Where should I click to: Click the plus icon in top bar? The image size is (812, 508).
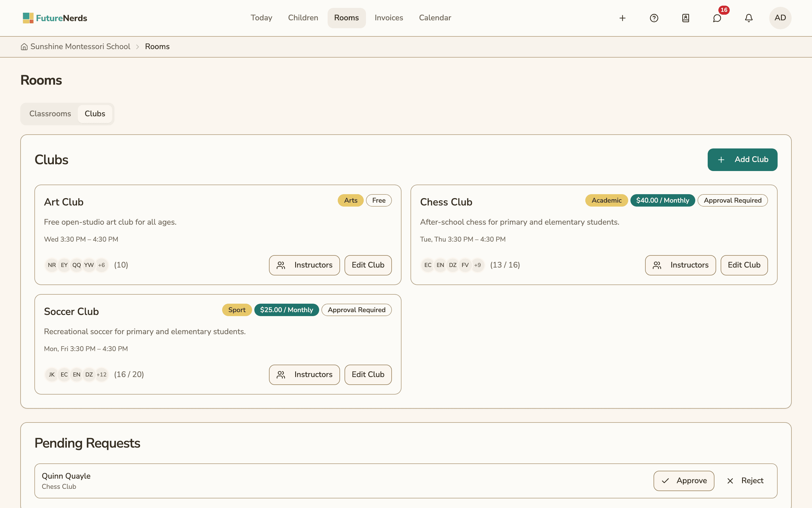(623, 18)
